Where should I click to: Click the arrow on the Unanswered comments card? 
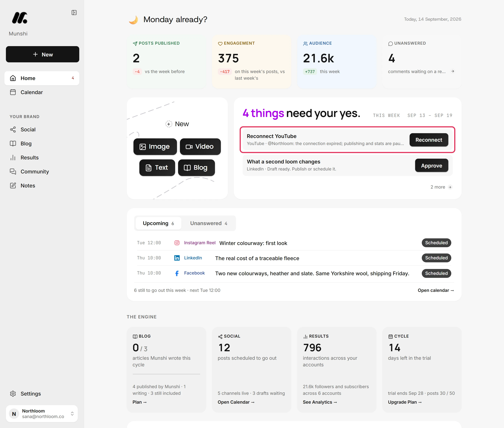[x=453, y=71]
